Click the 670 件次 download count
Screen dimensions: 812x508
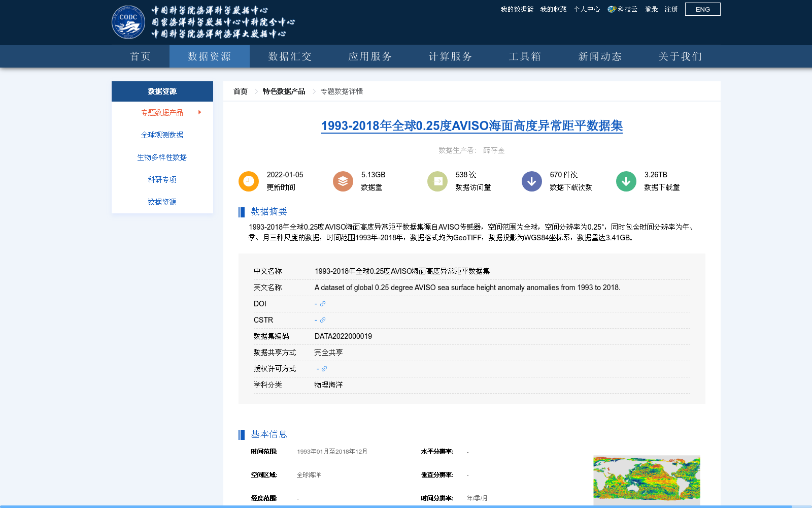[564, 175]
